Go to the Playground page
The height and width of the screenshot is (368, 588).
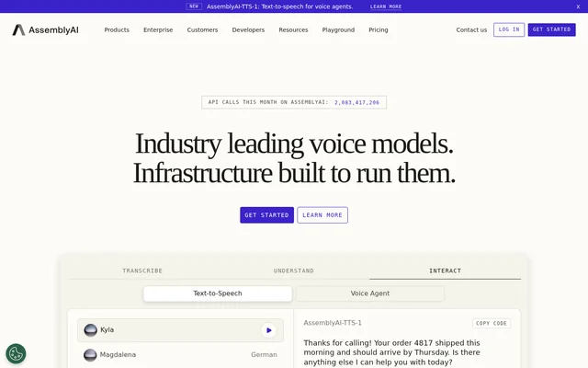point(338,29)
